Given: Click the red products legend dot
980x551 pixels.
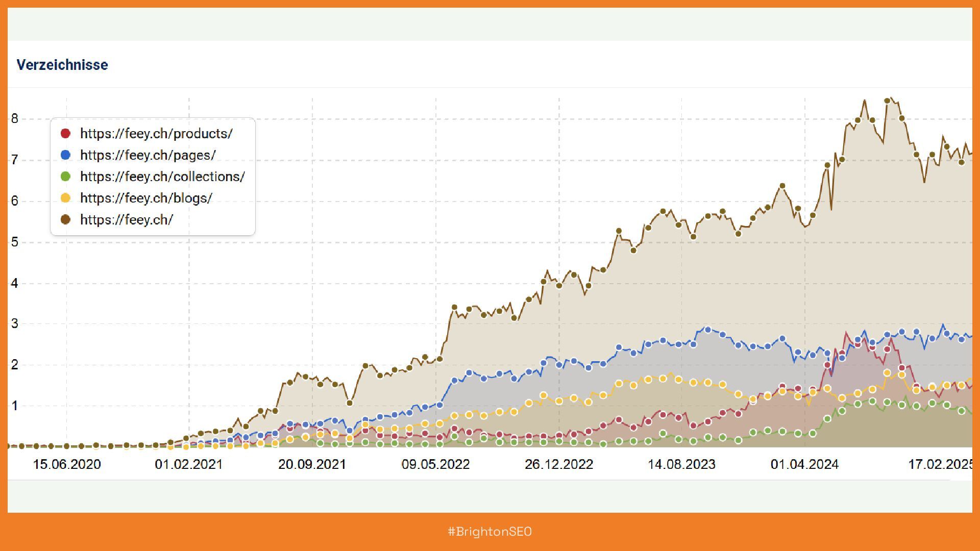Looking at the screenshot, I should click(65, 134).
